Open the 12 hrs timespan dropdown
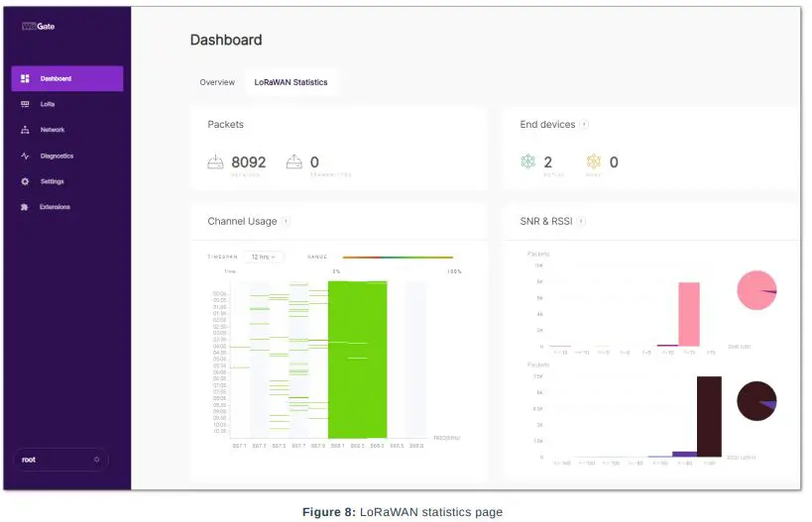Screen dimensions: 812x522 pos(263,258)
